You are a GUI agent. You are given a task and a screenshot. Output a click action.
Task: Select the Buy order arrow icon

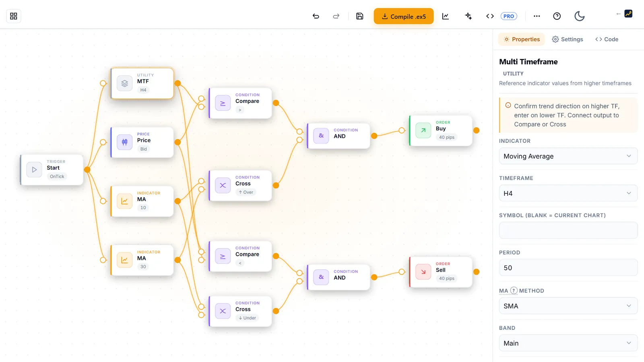coord(423,130)
